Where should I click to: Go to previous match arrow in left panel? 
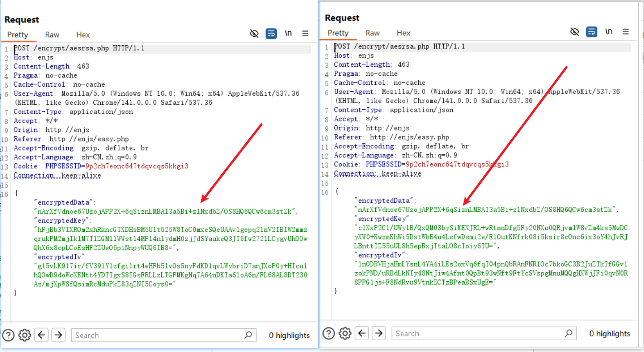[x=42, y=335]
